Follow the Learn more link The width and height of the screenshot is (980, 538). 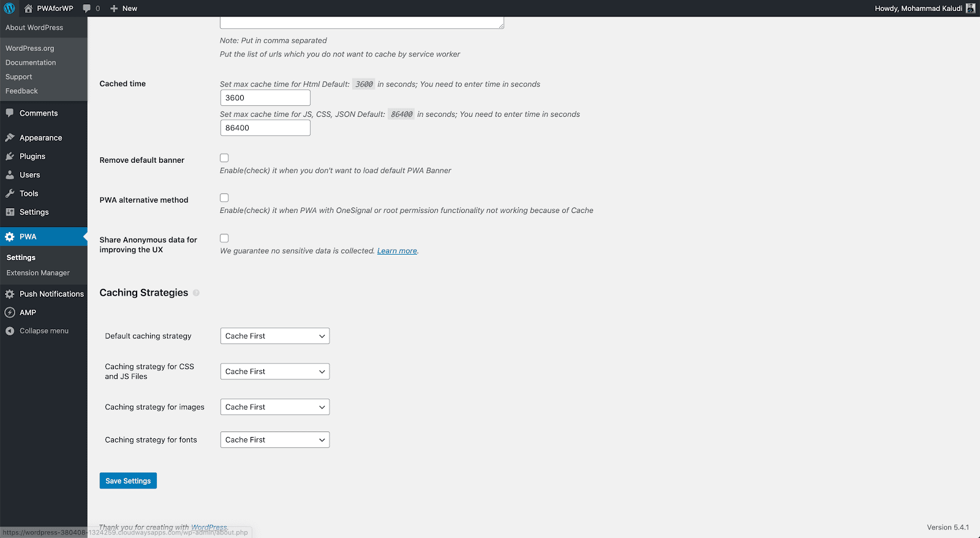tap(397, 251)
